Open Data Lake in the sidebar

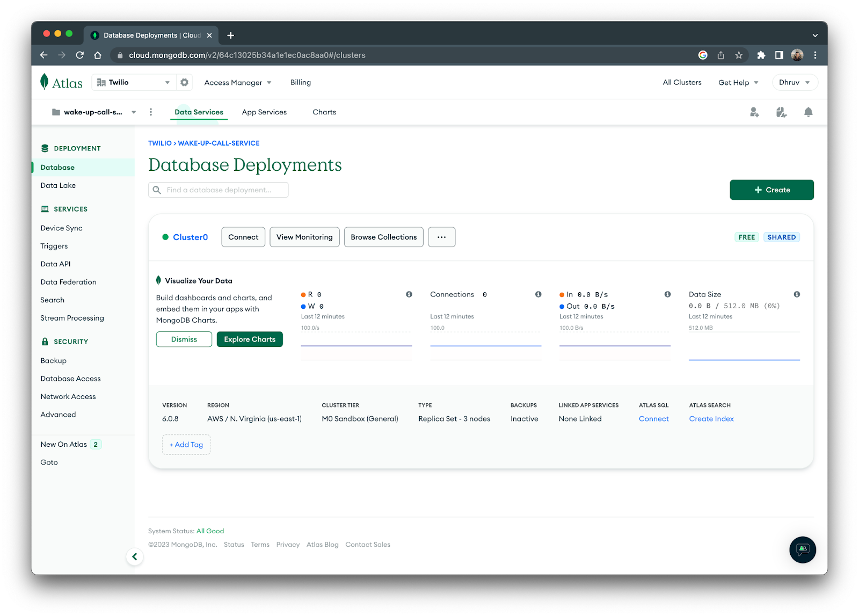click(58, 185)
